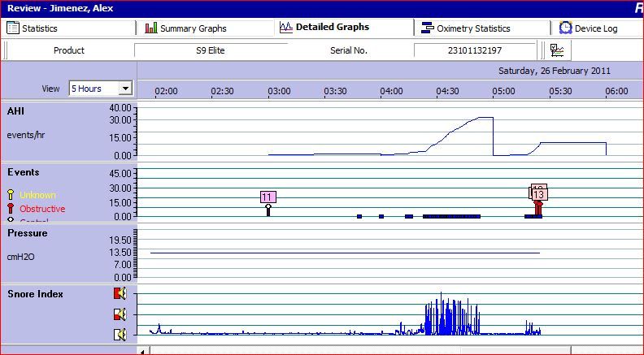Click the Serial No. label
Viewport: 644px width, 355px height.
(x=349, y=50)
